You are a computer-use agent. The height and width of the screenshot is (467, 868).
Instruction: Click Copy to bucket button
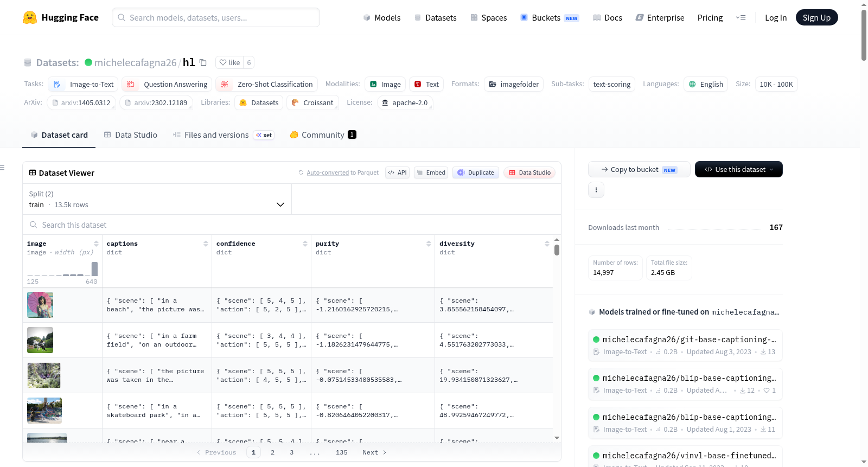639,169
